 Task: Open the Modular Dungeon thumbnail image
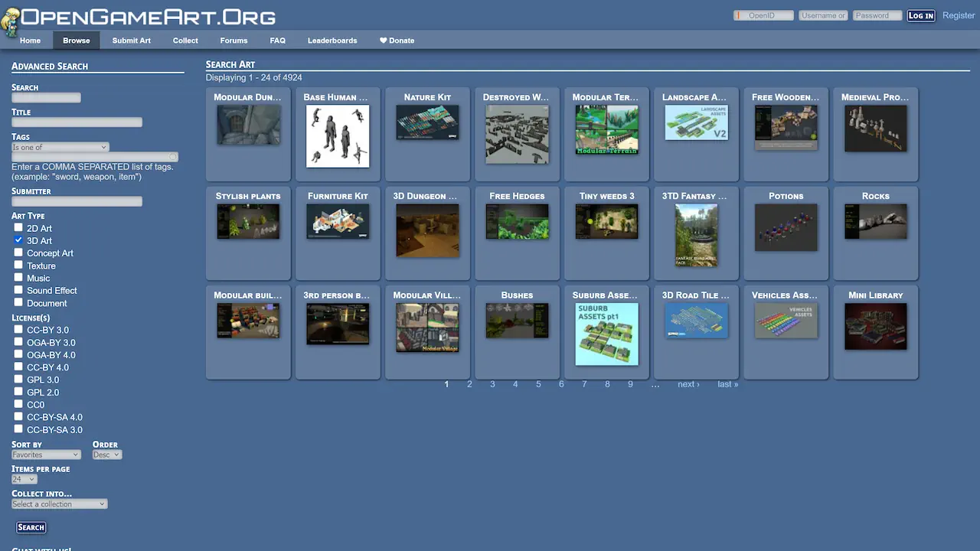pos(248,125)
